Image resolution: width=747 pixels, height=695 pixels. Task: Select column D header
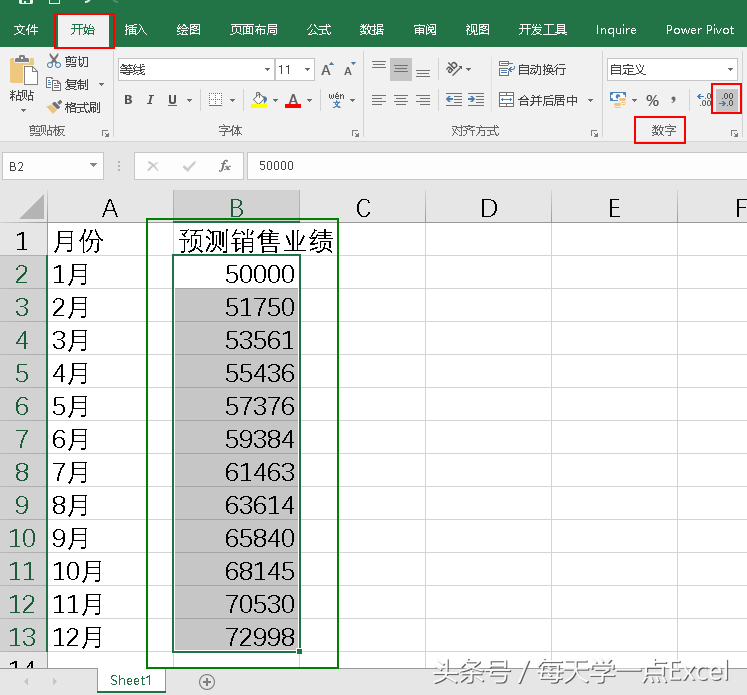[x=489, y=208]
